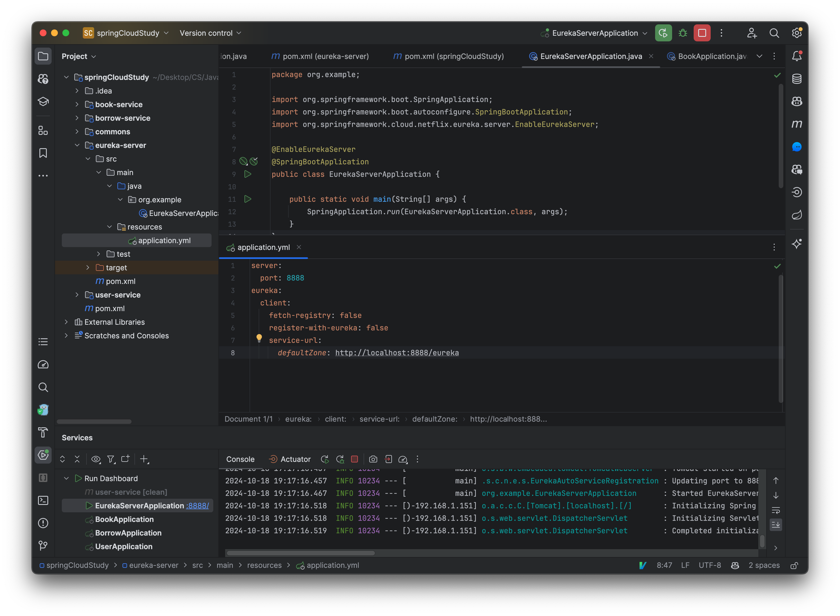Open the Terminal tool window

[43, 500]
